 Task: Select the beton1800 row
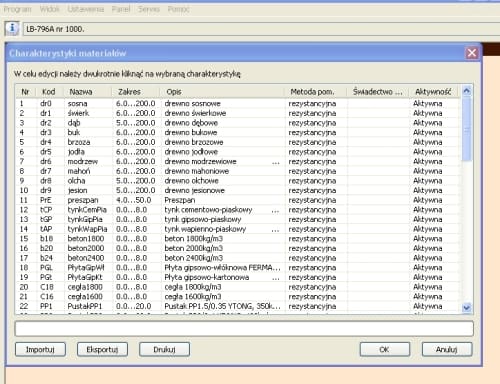pos(238,239)
